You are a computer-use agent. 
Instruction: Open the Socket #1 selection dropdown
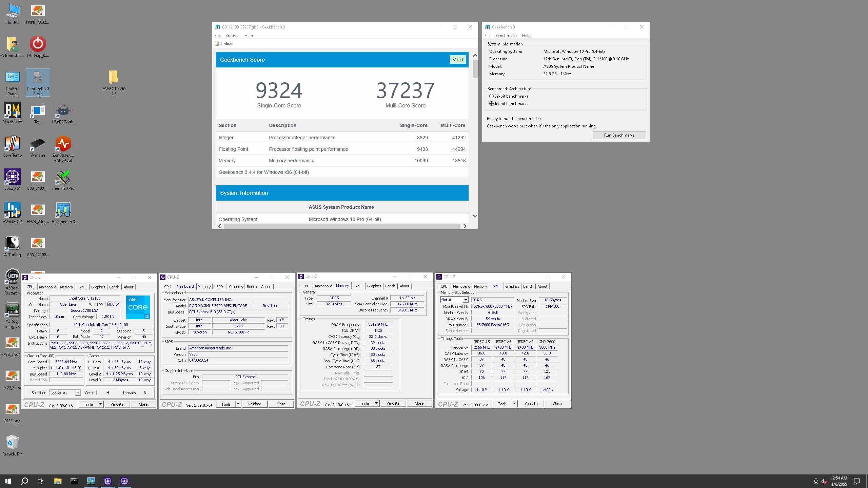click(x=65, y=393)
